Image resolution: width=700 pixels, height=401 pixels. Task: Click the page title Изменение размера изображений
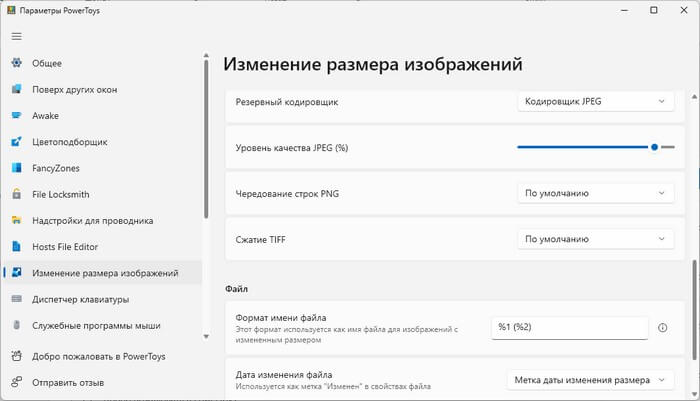(x=373, y=64)
